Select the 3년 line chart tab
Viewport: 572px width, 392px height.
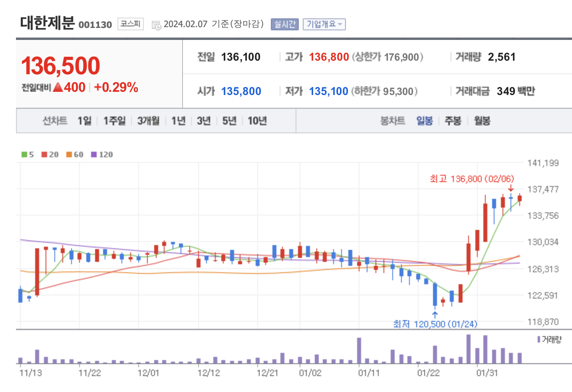tap(204, 121)
